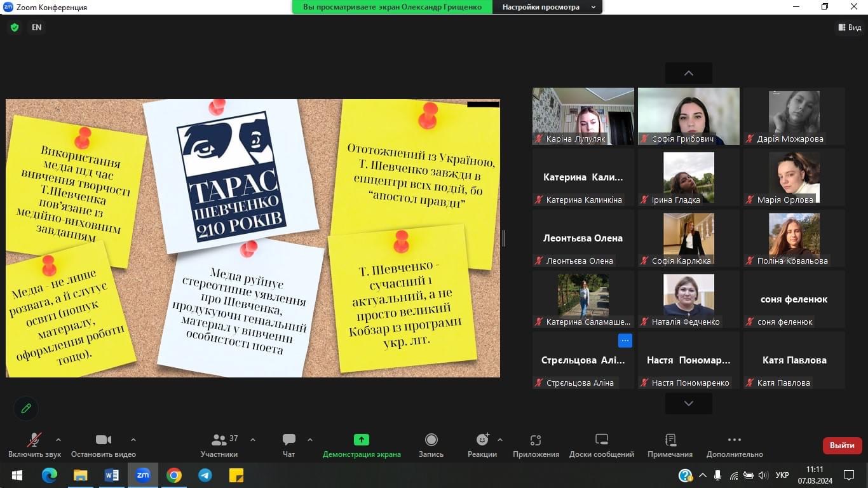
Task: Select Софія Карлюка participant tile
Action: [x=689, y=238]
